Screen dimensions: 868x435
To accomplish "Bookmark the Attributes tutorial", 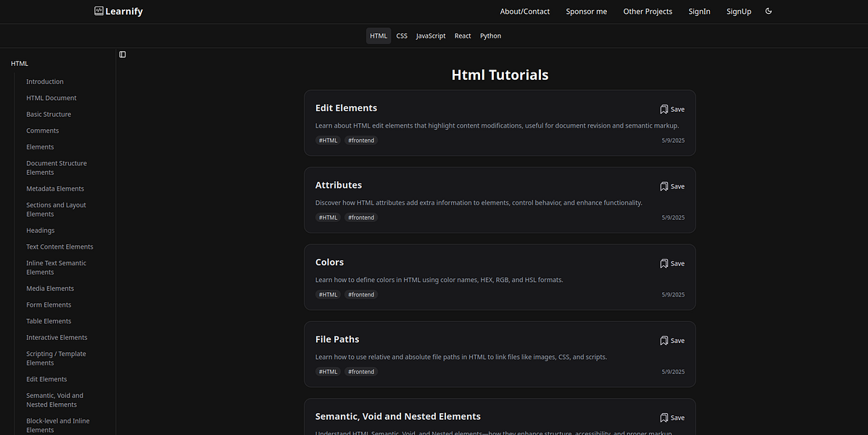I will (x=671, y=186).
